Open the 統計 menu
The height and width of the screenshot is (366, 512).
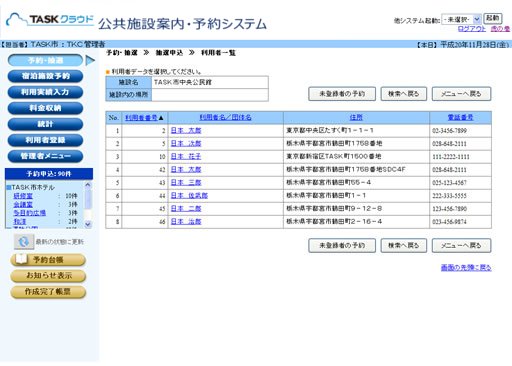click(x=45, y=124)
